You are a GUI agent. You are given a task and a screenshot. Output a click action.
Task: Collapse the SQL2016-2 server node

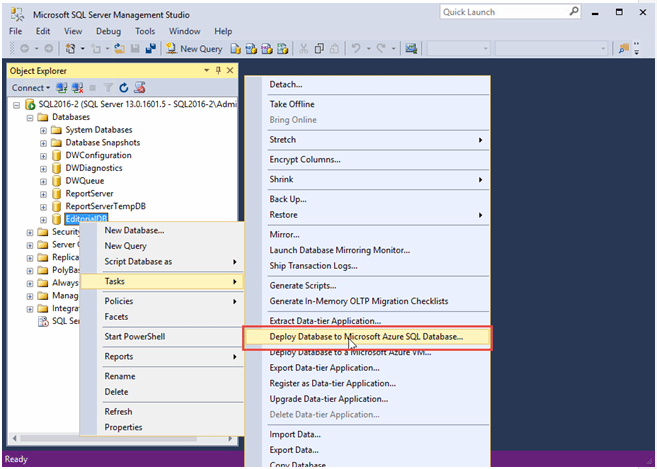(x=17, y=105)
